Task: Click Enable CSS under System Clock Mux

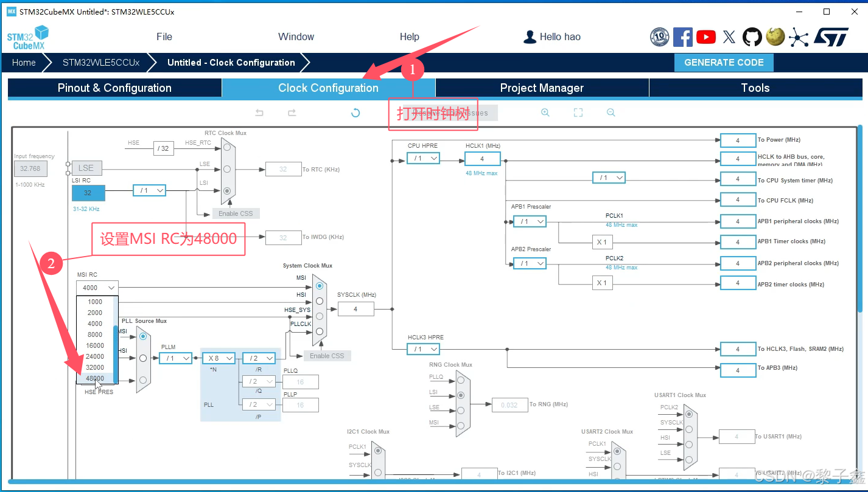Action: 327,356
